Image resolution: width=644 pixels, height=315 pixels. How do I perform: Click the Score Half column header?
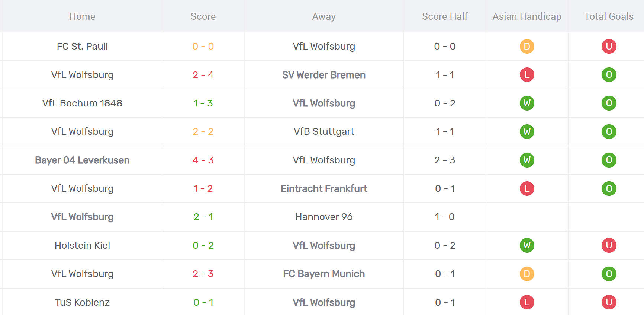point(445,16)
